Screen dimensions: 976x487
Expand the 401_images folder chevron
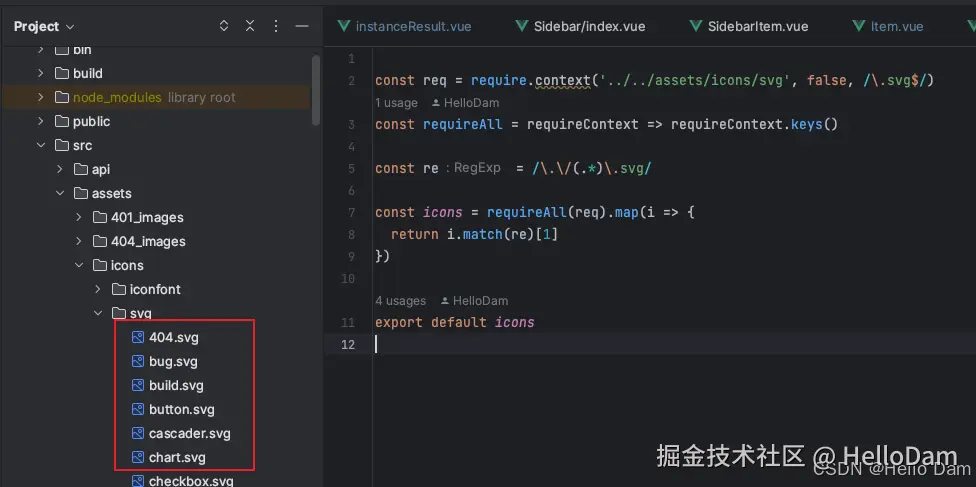(x=78, y=217)
